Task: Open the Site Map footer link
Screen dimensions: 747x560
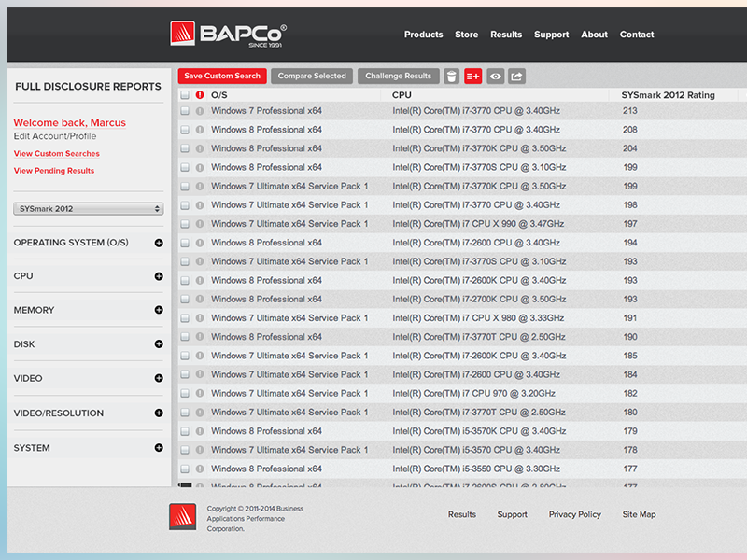Action: tap(639, 514)
